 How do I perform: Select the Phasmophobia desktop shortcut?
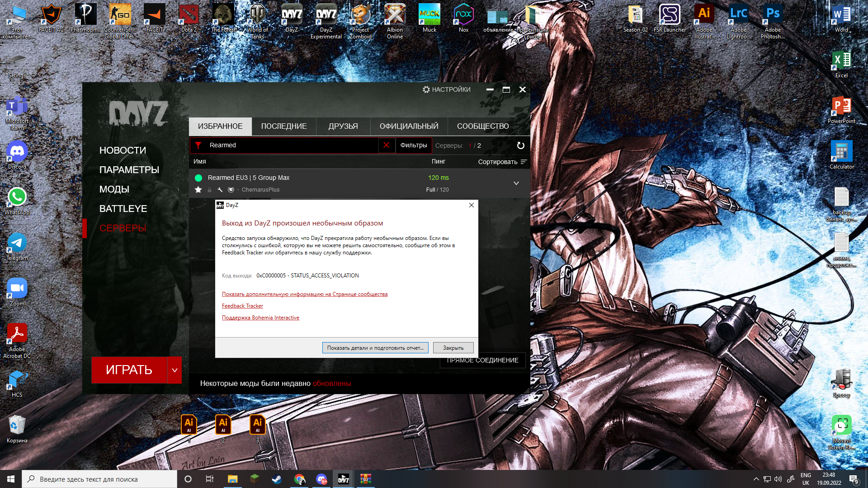[x=85, y=19]
